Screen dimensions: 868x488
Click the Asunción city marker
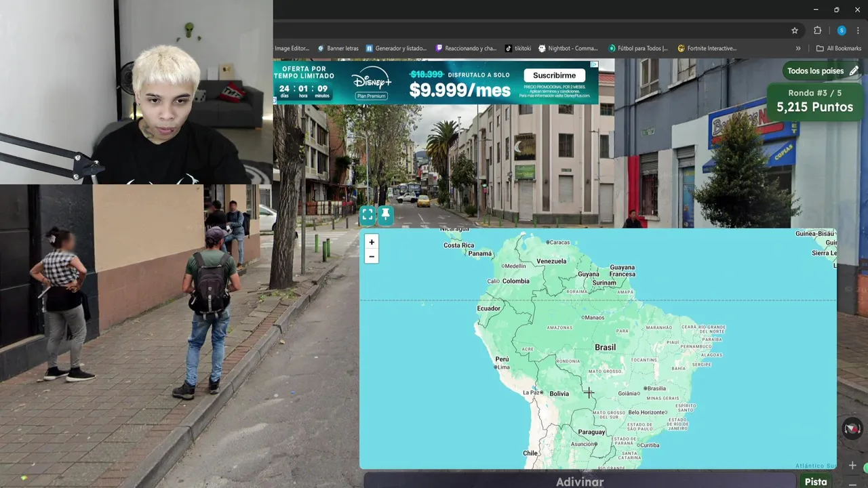click(x=596, y=444)
